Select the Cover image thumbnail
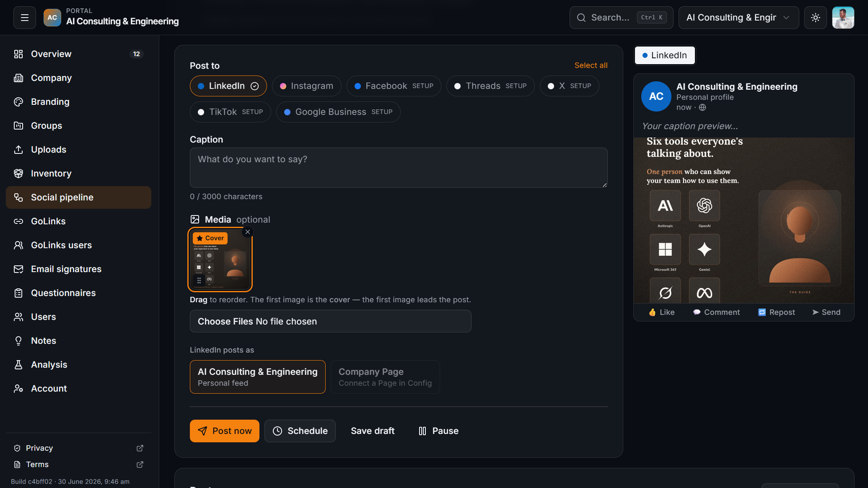 (x=220, y=260)
